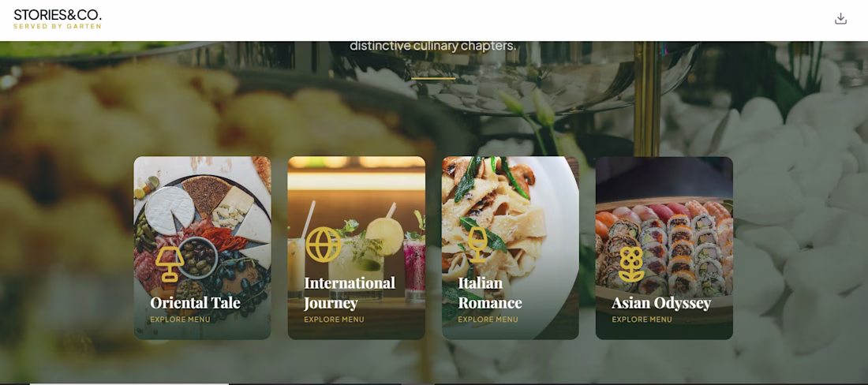Screen dimensions: 868x385
Task: Explore menu under Oriental Tale
Action: (180, 320)
